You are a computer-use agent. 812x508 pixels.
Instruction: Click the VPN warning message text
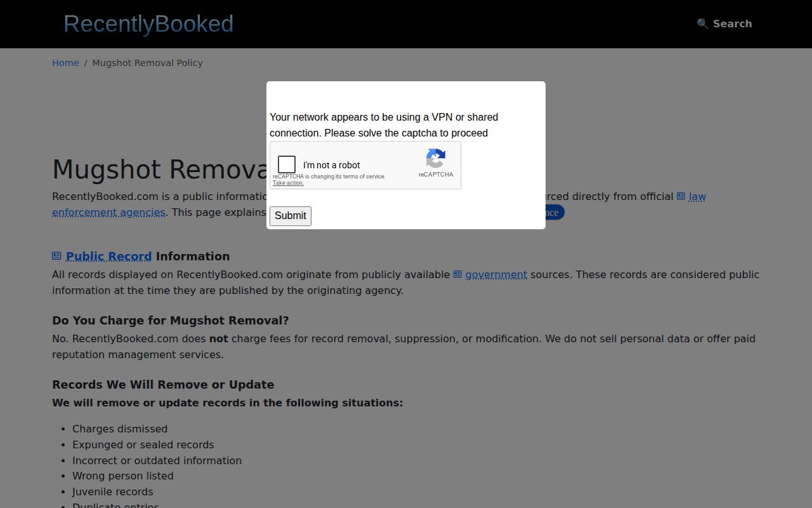pos(384,125)
